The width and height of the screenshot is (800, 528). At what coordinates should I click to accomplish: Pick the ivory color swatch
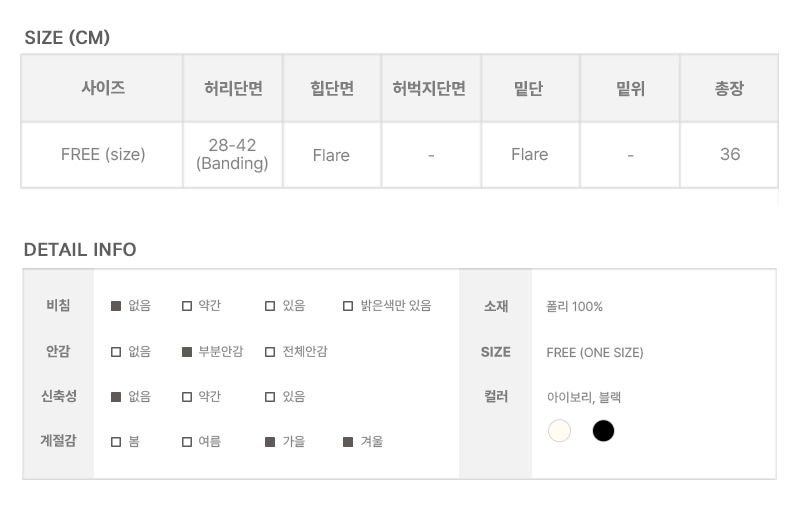pyautogui.click(x=559, y=431)
